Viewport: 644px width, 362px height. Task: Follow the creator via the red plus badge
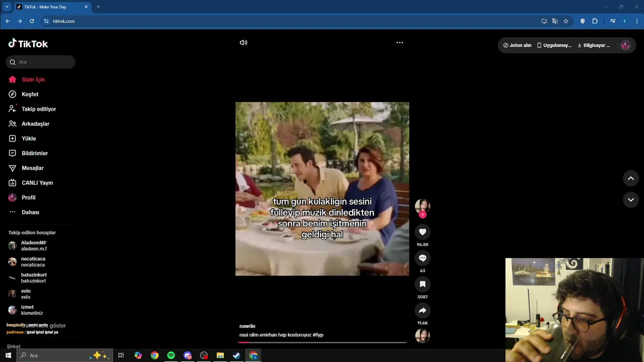point(423,215)
